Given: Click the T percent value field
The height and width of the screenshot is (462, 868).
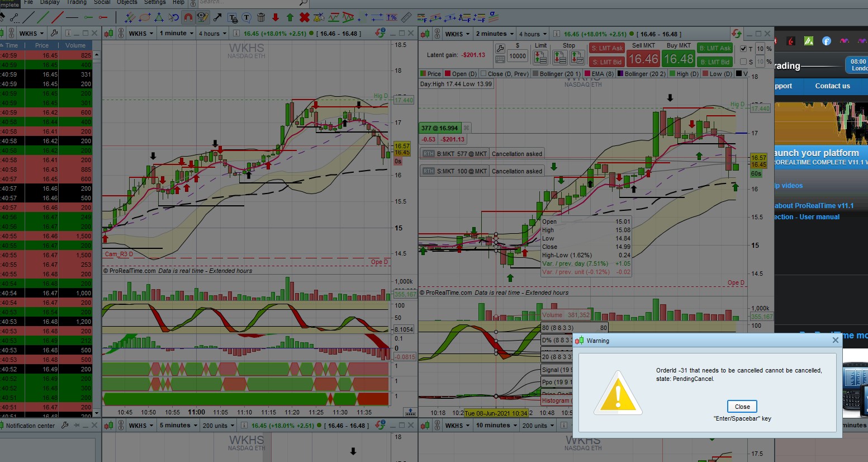Looking at the screenshot, I should [760, 49].
